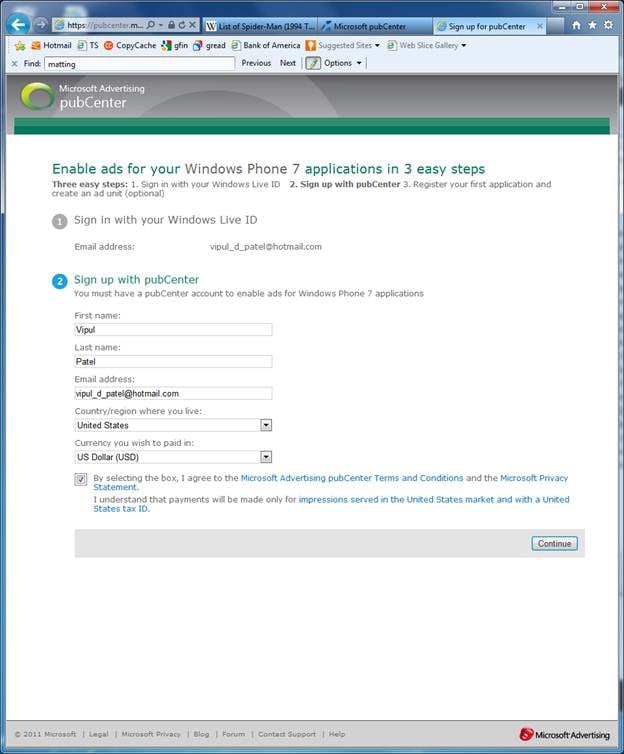Click the Last name field with Patel
This screenshot has width=624, height=754.
(x=173, y=362)
